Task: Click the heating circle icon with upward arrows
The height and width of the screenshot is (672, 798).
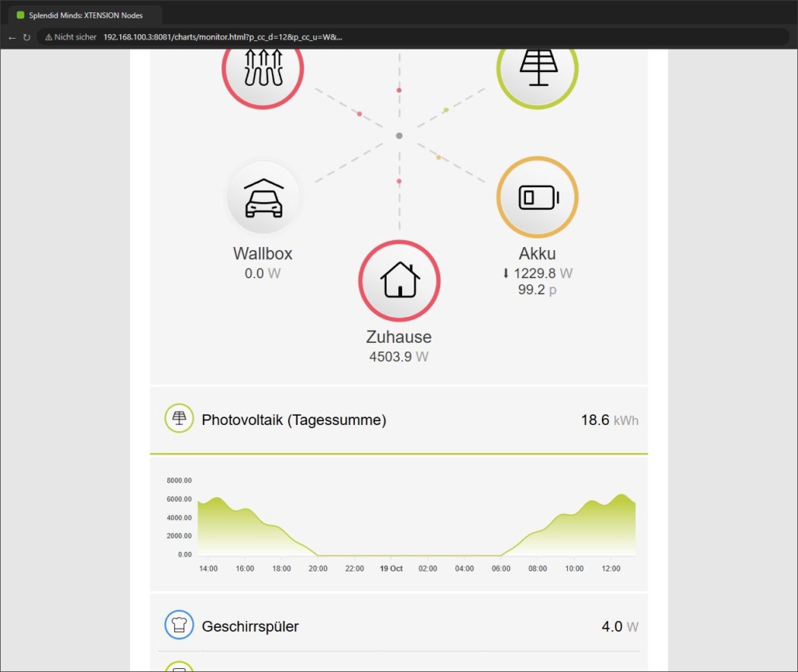Action: pyautogui.click(x=263, y=71)
